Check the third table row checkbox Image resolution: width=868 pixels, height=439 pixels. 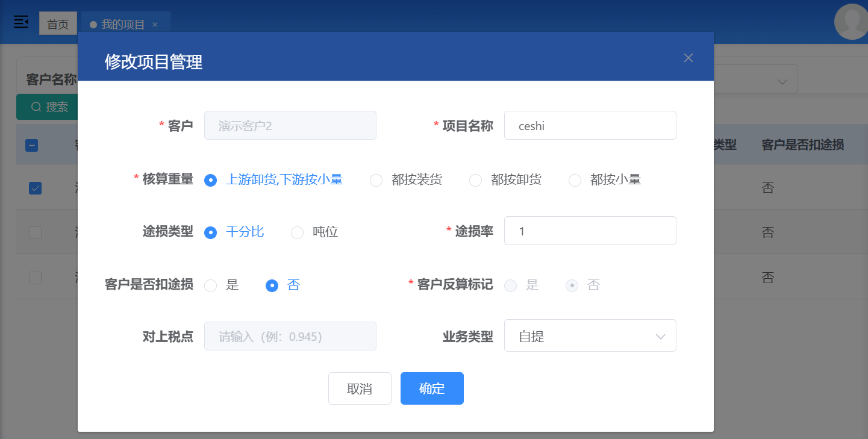(x=36, y=278)
